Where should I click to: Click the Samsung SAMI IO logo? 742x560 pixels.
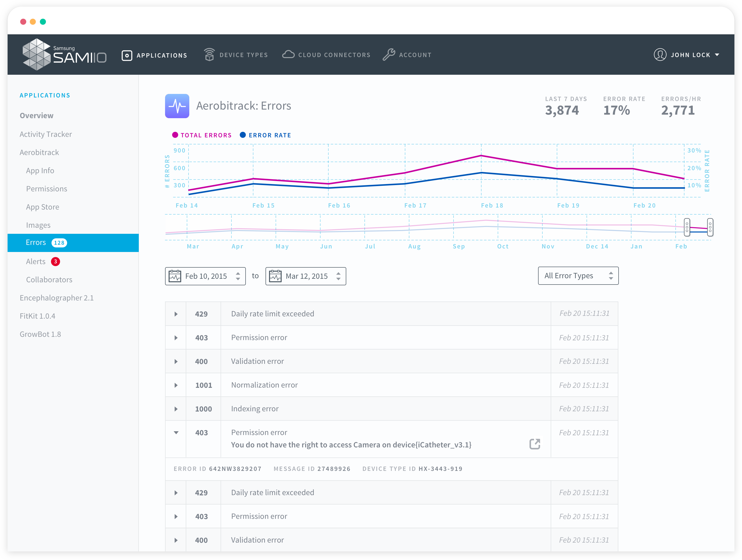(64, 55)
